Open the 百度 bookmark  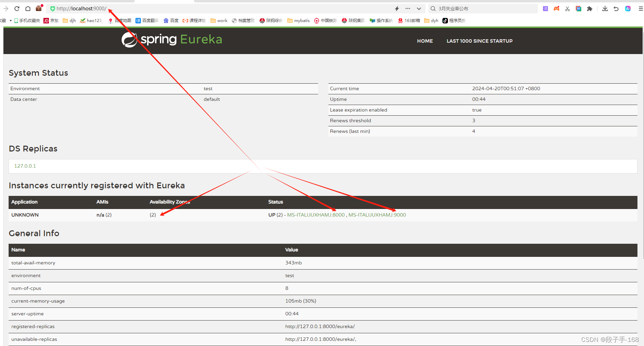click(x=171, y=21)
